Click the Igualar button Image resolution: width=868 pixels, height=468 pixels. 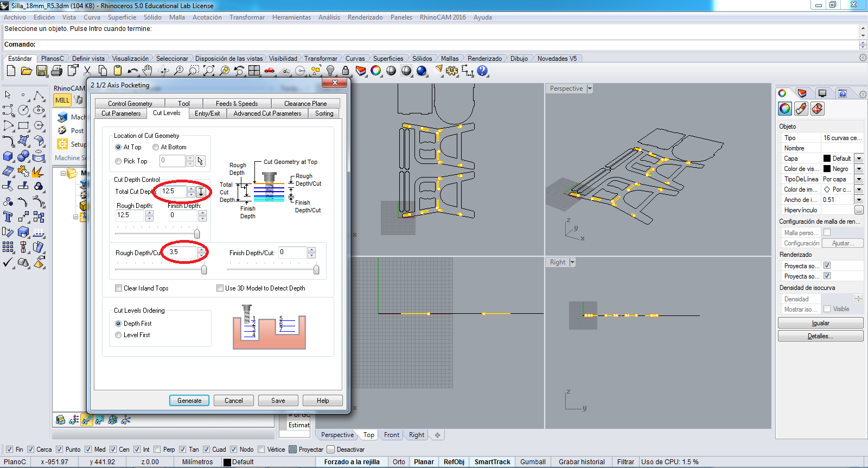point(820,323)
